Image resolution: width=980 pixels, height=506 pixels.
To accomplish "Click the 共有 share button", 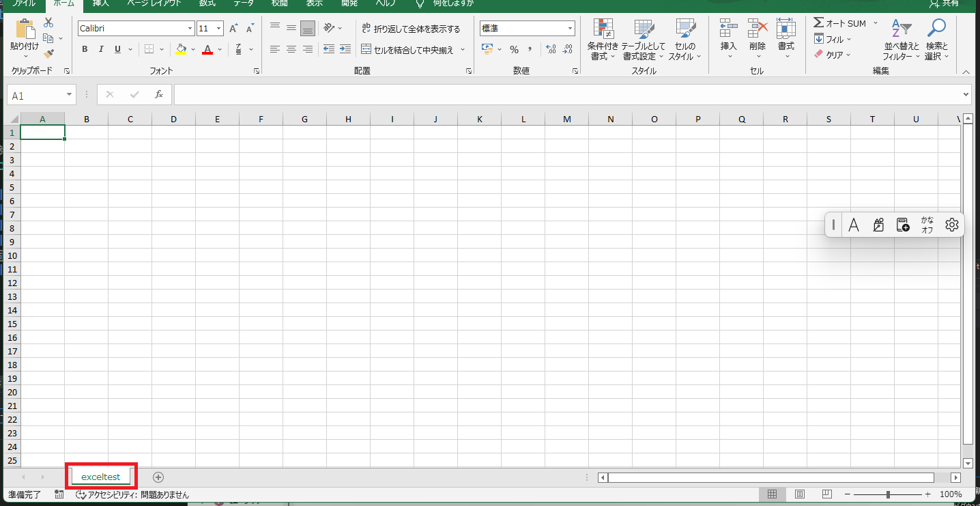I will tap(944, 3).
